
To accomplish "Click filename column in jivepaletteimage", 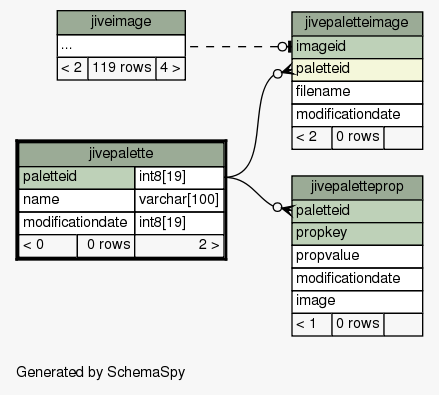I will point(357,92).
